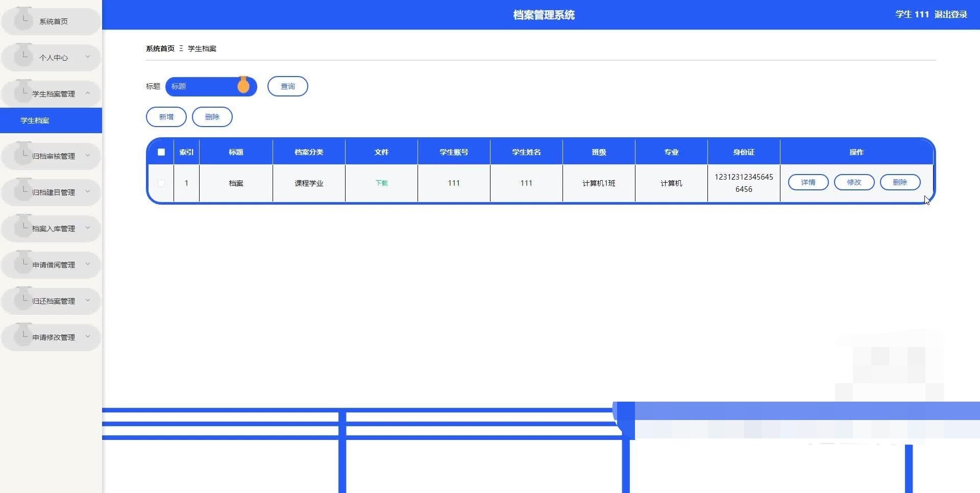Click 删除 in the 档案 row's operations
Viewport: 980px width, 493px height.
point(900,182)
